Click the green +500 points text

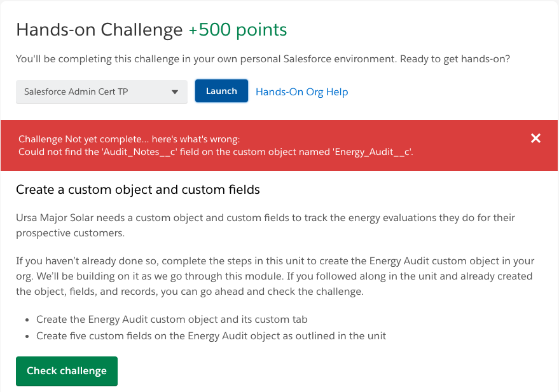click(x=237, y=30)
